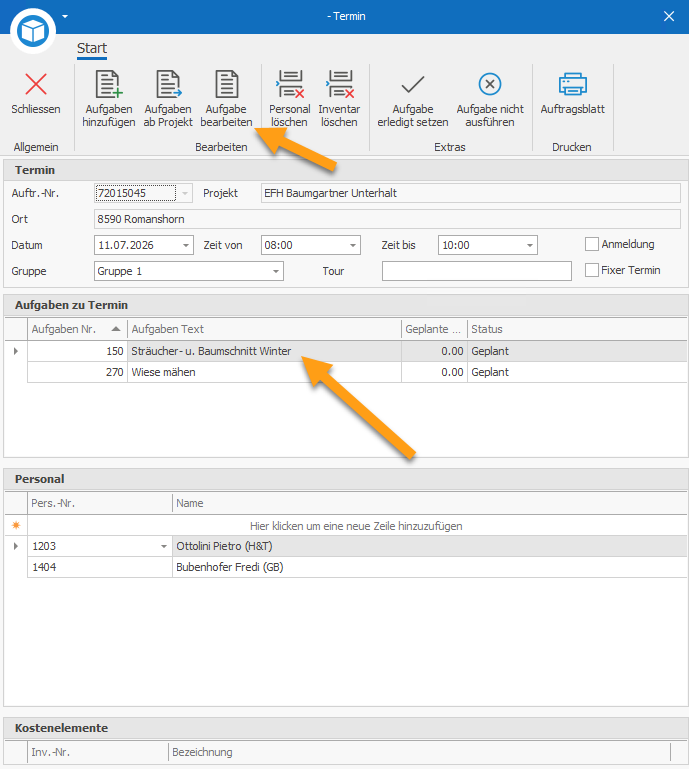689x769 pixels.
Task: Click Hier klicken um eine neue Zeile hinzuzufügen
Action: 356,526
